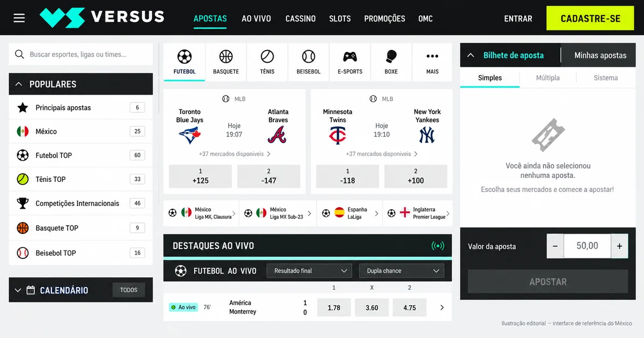This screenshot has height=338, width=644.
Task: Decrease bet value with minus button
Action: point(555,246)
